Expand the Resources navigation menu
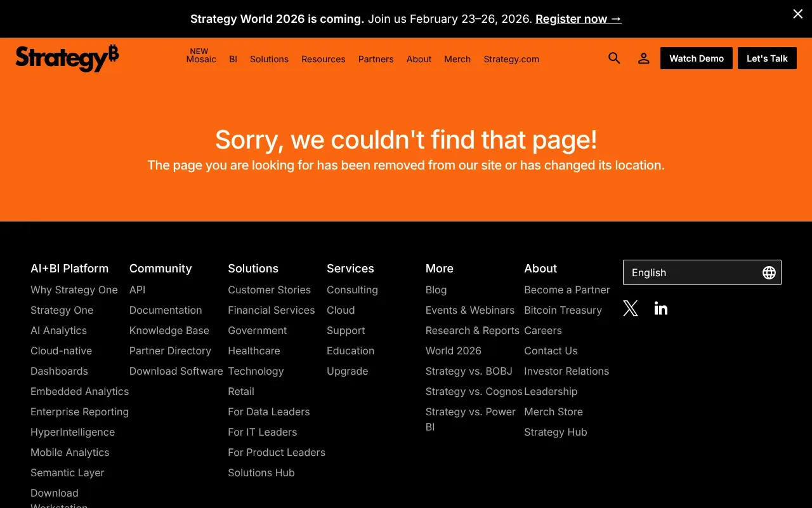Image resolution: width=812 pixels, height=508 pixels. click(323, 59)
